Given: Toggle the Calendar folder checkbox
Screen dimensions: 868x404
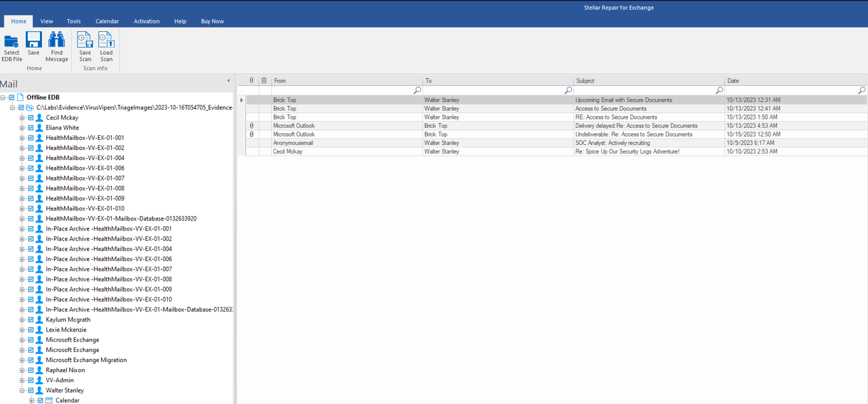Looking at the screenshot, I should tap(40, 400).
